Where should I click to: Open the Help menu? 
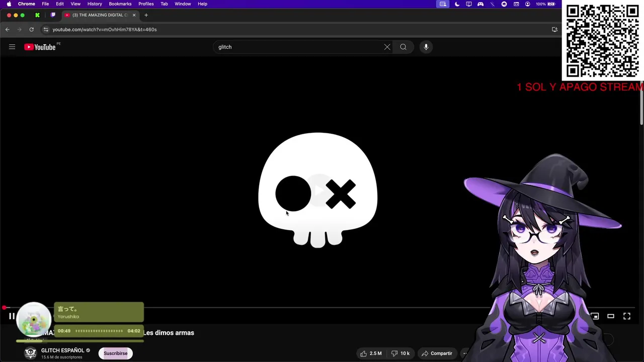coord(202,4)
